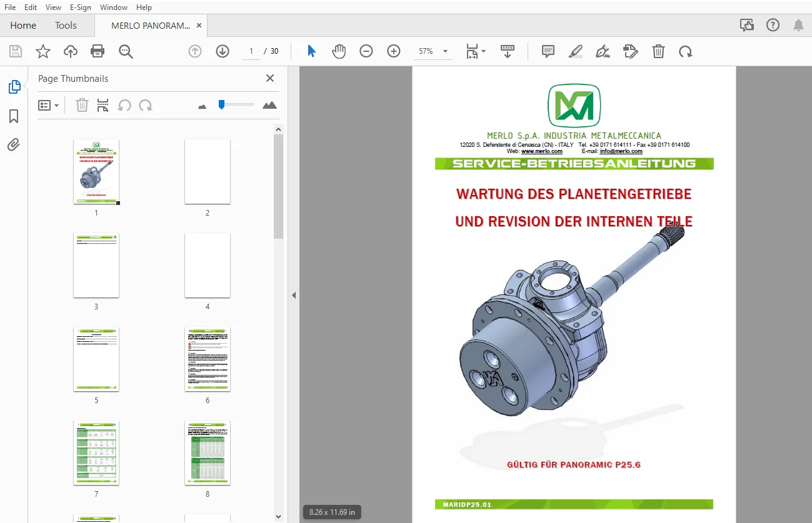This screenshot has height=523, width=812.
Task: Open the Attachments paperclip pane
Action: pyautogui.click(x=14, y=145)
